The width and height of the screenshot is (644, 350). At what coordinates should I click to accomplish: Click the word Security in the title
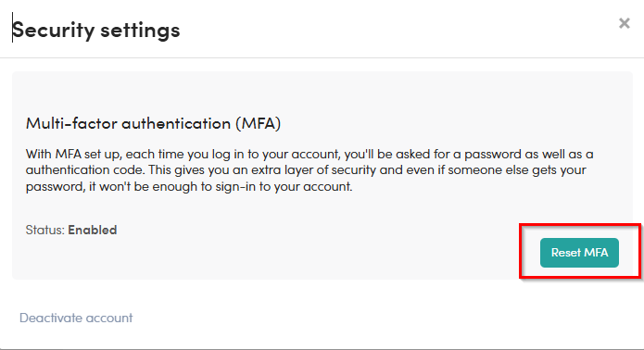tap(54, 30)
